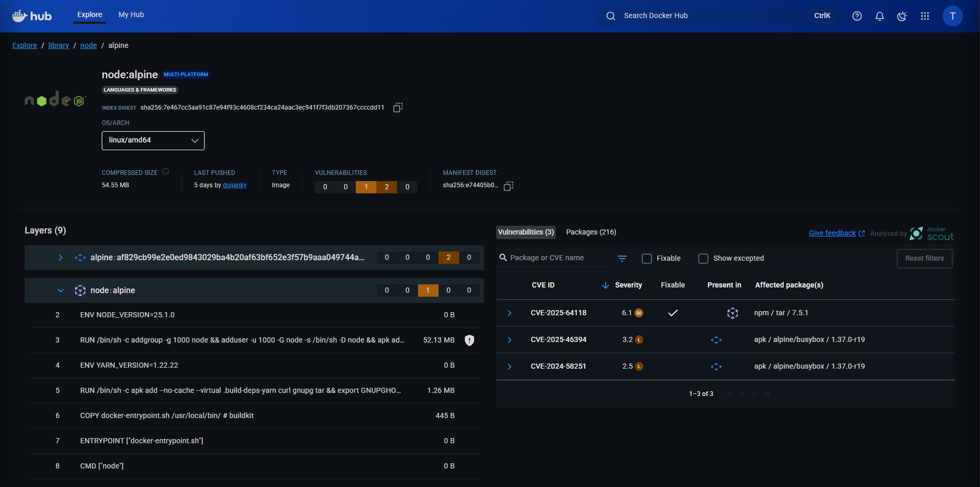Enable the Fixable checkbox
Image resolution: width=980 pixels, height=487 pixels.
[x=647, y=258]
